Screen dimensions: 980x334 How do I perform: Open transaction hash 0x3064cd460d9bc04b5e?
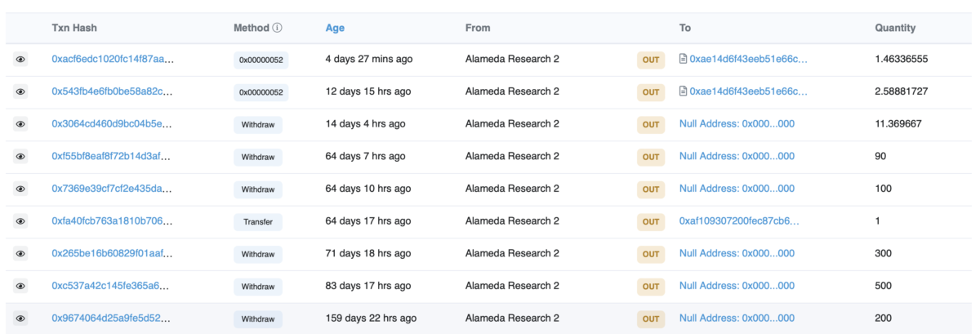[x=113, y=124]
